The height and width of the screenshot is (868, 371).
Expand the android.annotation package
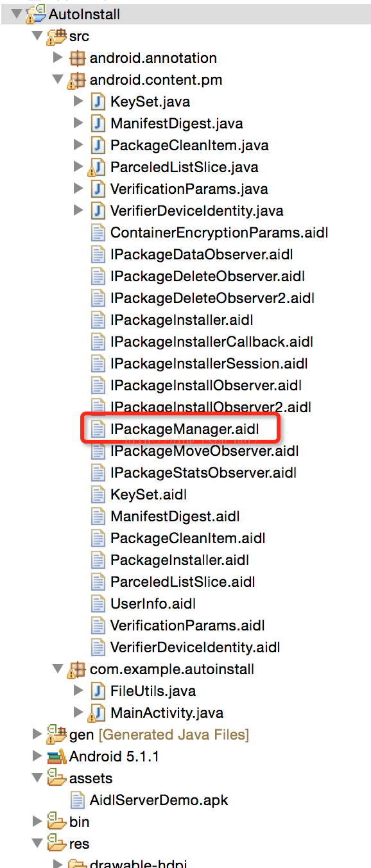pyautogui.click(x=58, y=58)
